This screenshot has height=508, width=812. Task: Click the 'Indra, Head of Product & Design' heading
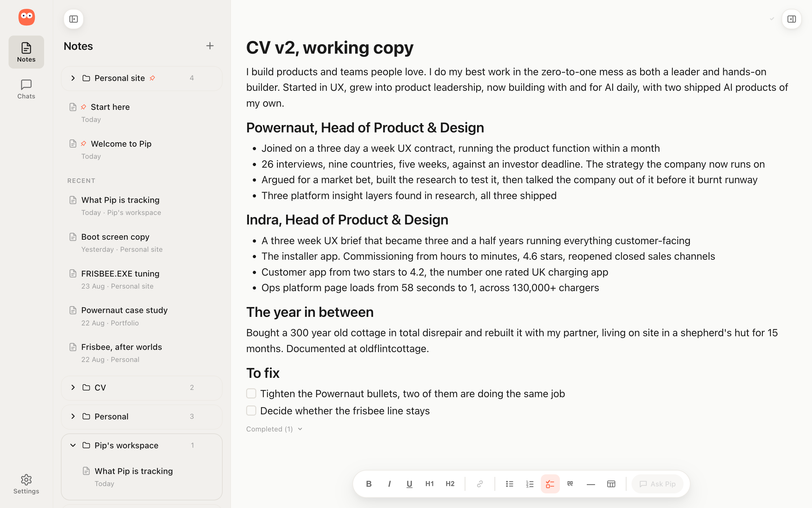tap(347, 220)
